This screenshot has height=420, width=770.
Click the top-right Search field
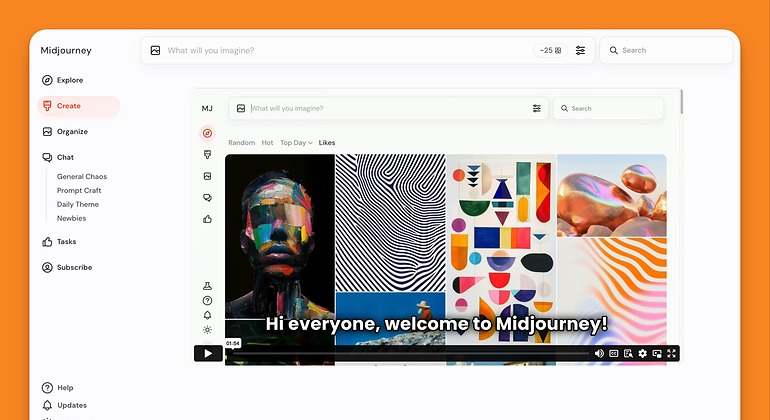(666, 50)
